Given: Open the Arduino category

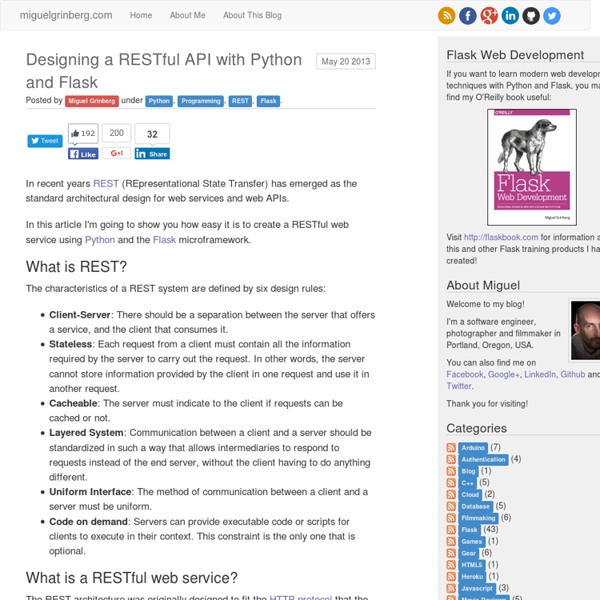Looking at the screenshot, I should pyautogui.click(x=473, y=448).
